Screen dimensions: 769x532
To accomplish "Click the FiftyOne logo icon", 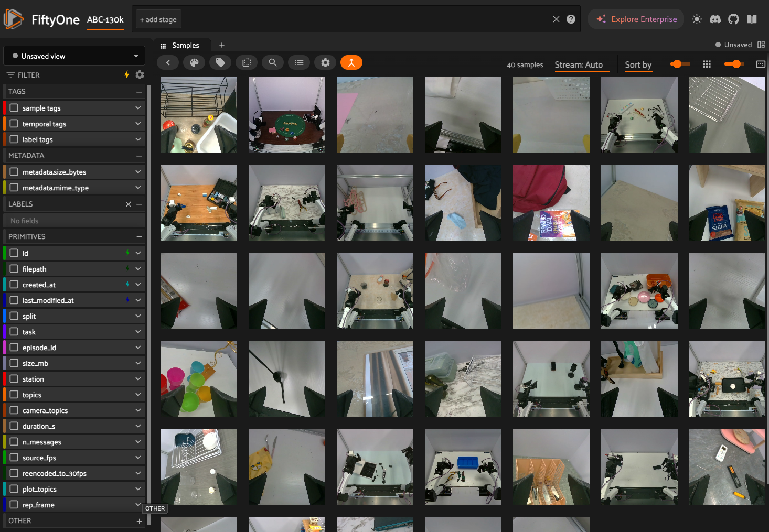I will click(x=14, y=19).
